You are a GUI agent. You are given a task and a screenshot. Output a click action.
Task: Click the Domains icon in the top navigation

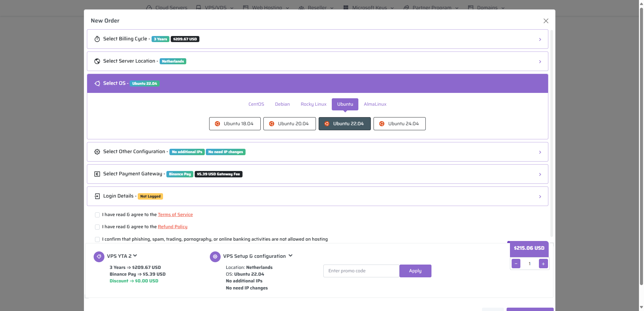[471, 7]
